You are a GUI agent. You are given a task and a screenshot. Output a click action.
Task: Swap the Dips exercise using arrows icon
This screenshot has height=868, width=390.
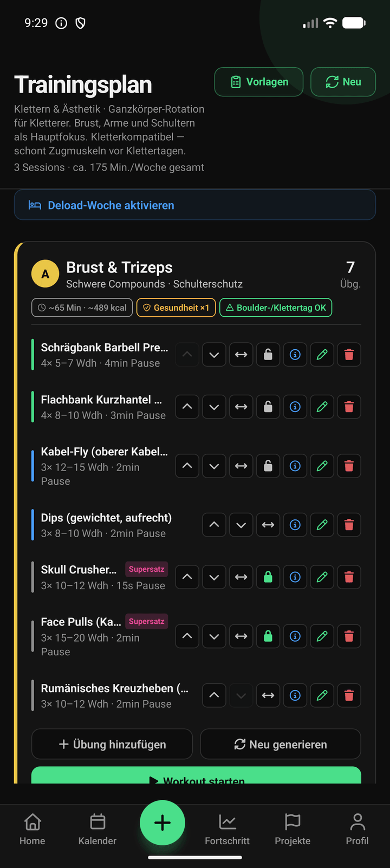[x=268, y=525]
